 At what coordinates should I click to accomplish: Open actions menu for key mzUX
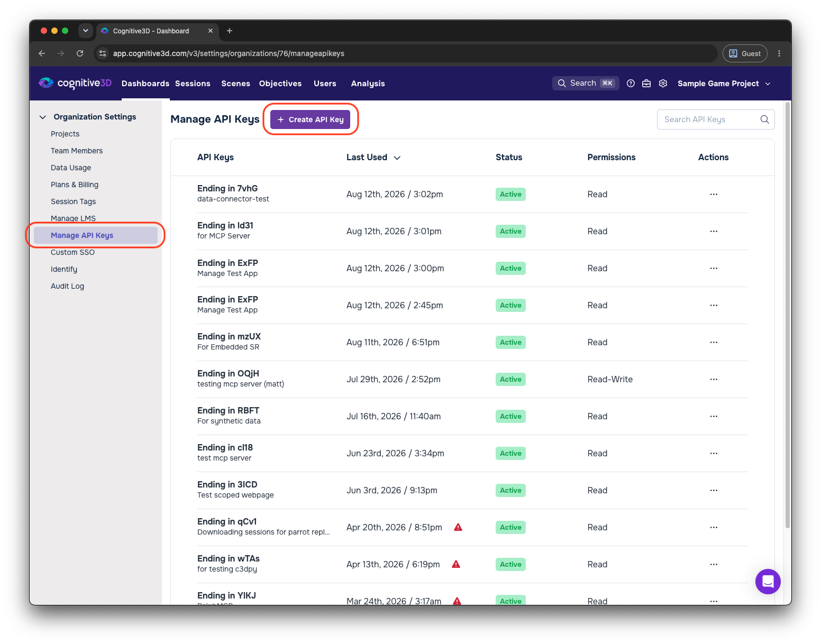[x=714, y=342]
